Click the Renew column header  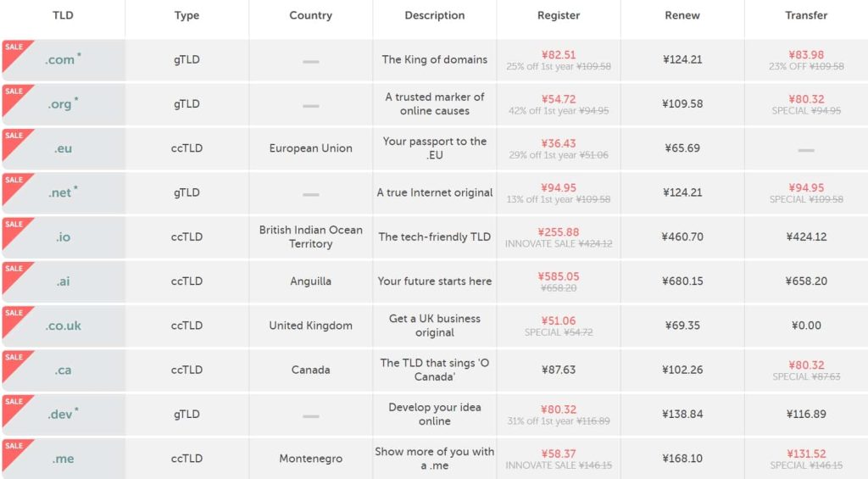pos(682,15)
